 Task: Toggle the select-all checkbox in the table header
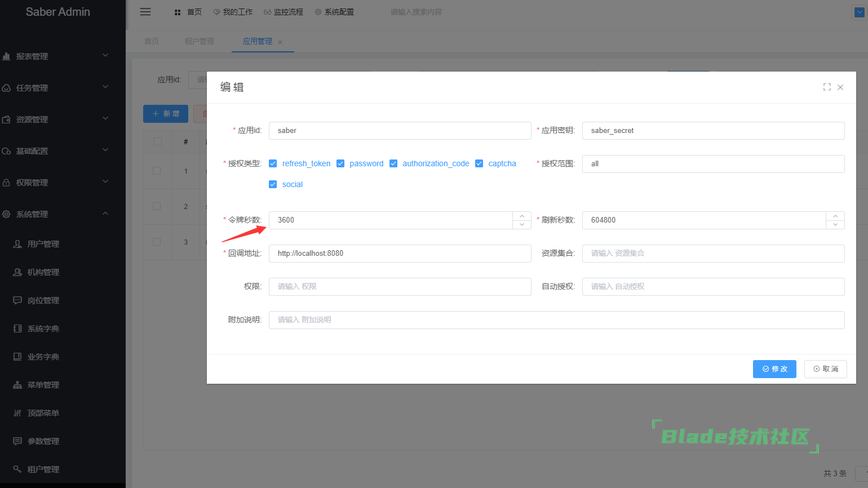(158, 141)
